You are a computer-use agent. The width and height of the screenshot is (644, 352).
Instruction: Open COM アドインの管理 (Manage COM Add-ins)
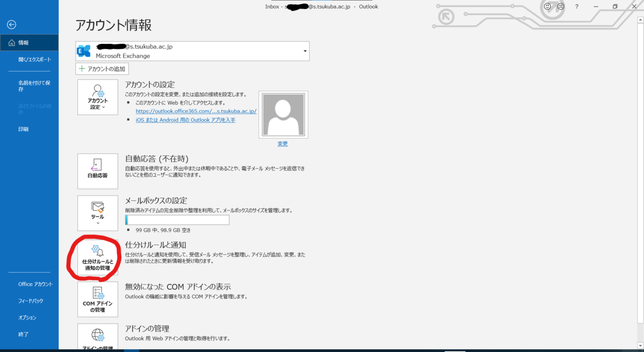point(98,299)
